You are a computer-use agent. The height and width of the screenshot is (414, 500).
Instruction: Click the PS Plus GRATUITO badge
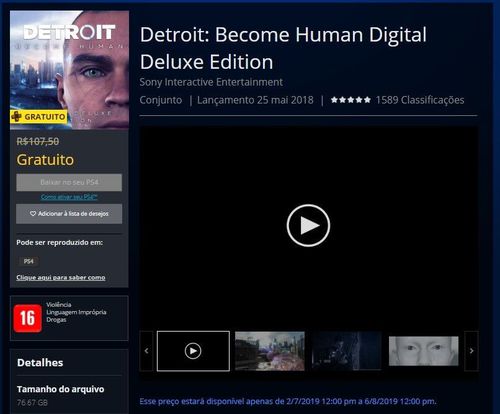pos(39,117)
